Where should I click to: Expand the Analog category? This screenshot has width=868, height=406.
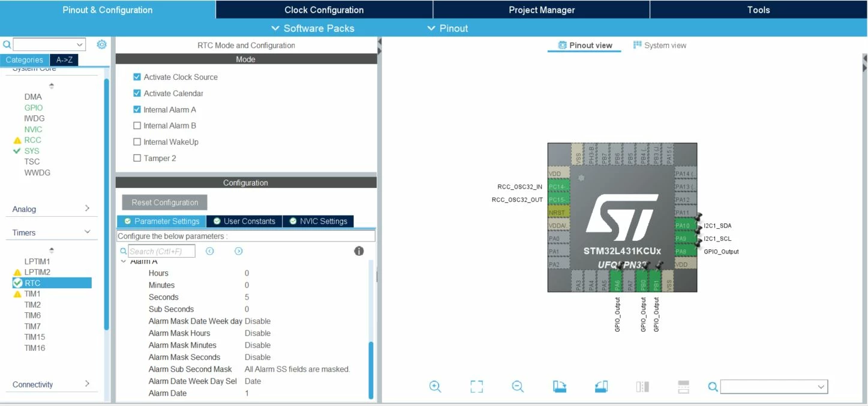(51, 209)
